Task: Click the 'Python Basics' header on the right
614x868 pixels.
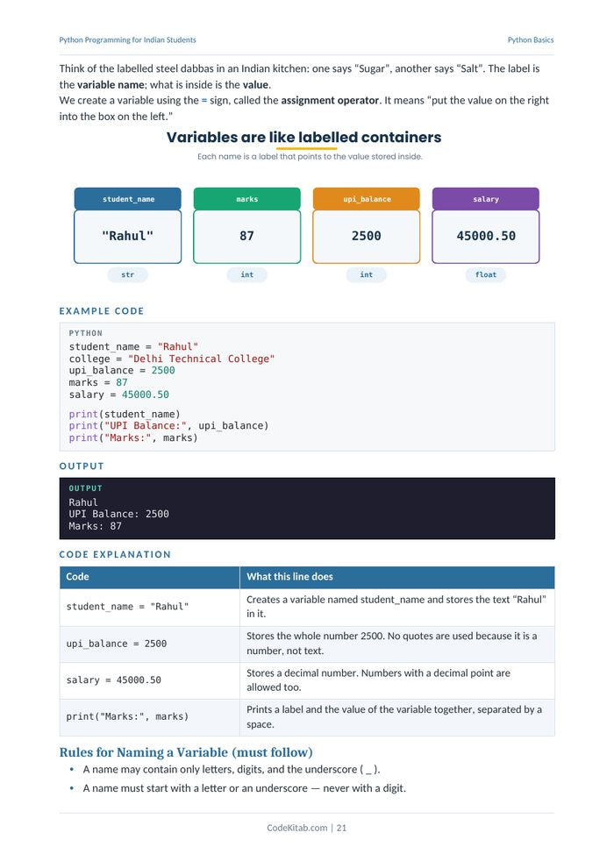Action: click(531, 39)
